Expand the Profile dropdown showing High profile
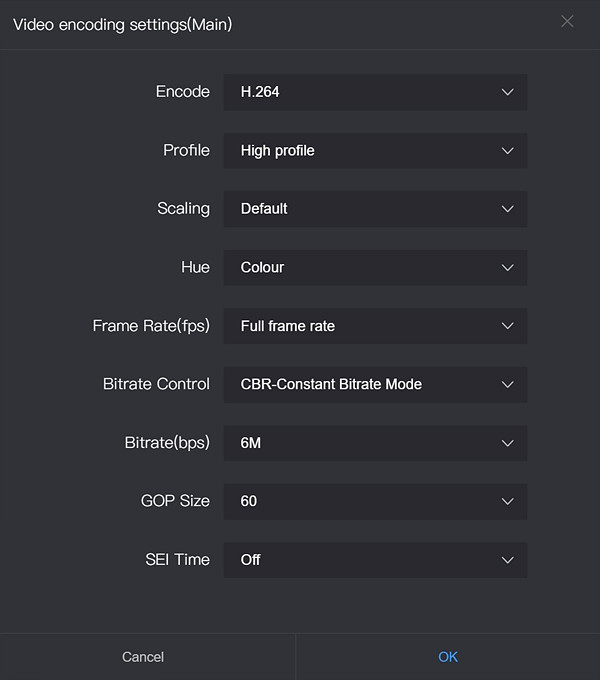 click(x=374, y=151)
